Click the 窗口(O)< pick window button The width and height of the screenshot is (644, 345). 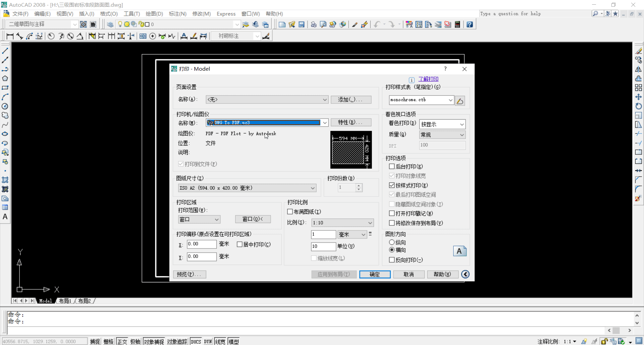pos(253,219)
